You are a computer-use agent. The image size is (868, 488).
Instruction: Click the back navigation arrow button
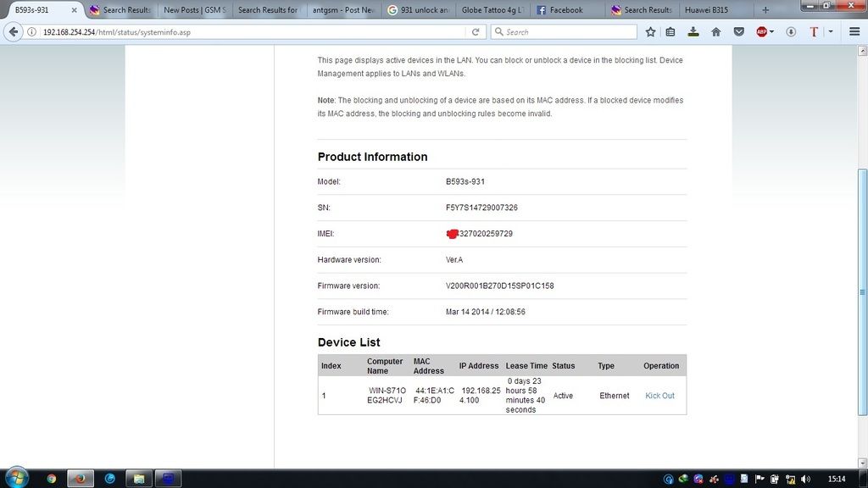point(14,32)
